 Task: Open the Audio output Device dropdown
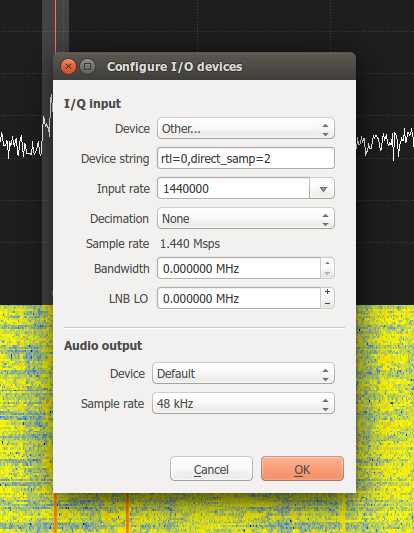point(243,374)
